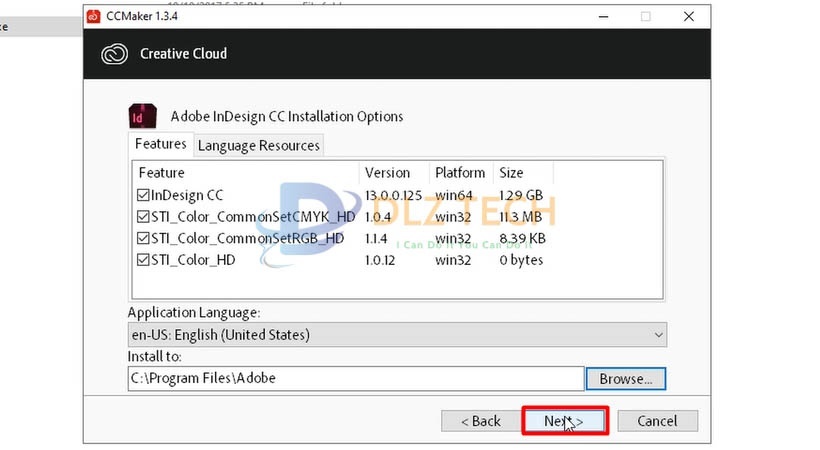
Task: Click the Creative Cloud logo icon
Action: point(115,54)
